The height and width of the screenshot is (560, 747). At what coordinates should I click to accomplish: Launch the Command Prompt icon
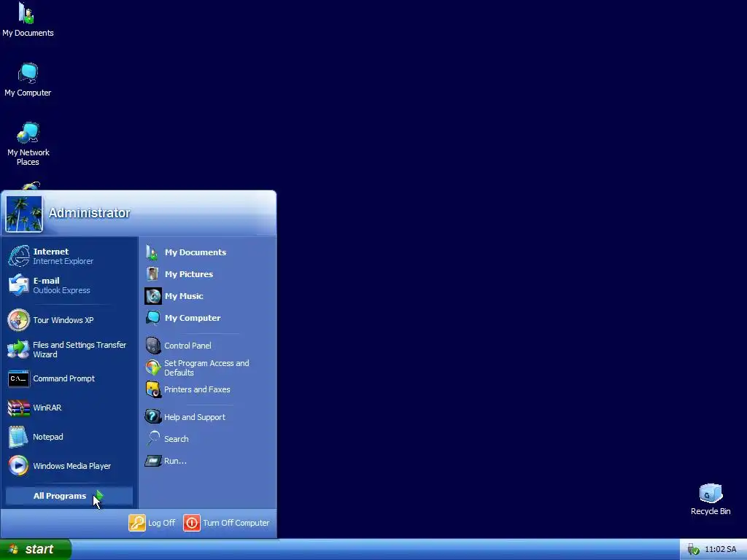click(x=18, y=379)
